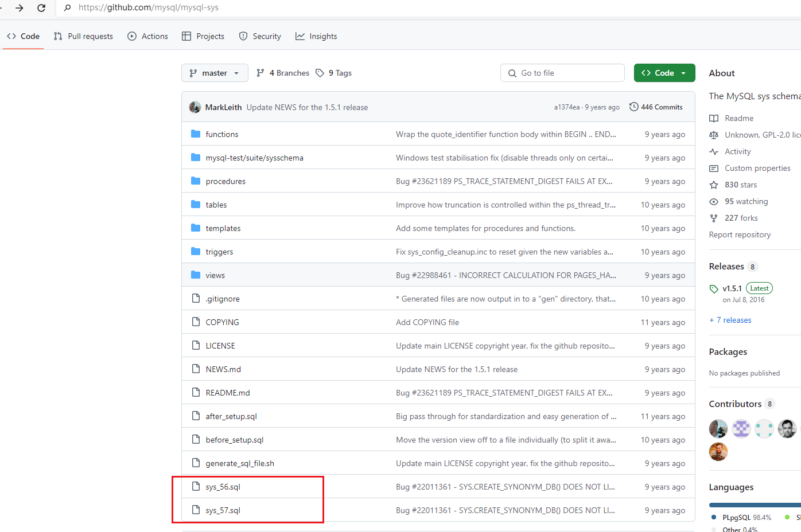Expand the master branch dropdown

click(215, 73)
